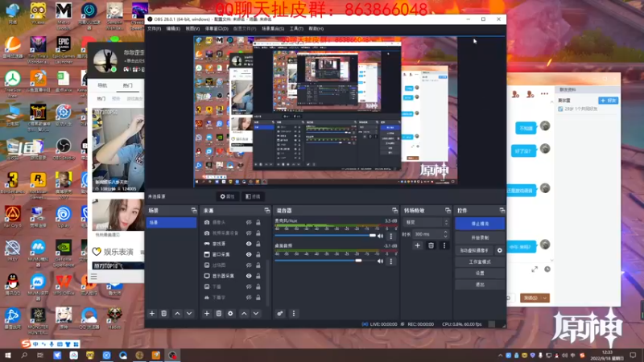Screen dimensions: 644x362
Task: Open the OBS Studio desktop shortcut
Action: tap(64, 150)
